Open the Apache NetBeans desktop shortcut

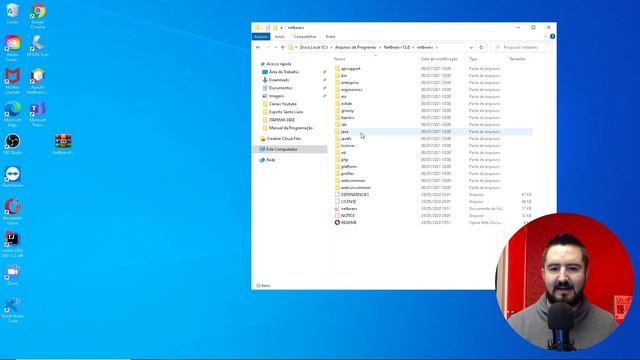click(38, 81)
